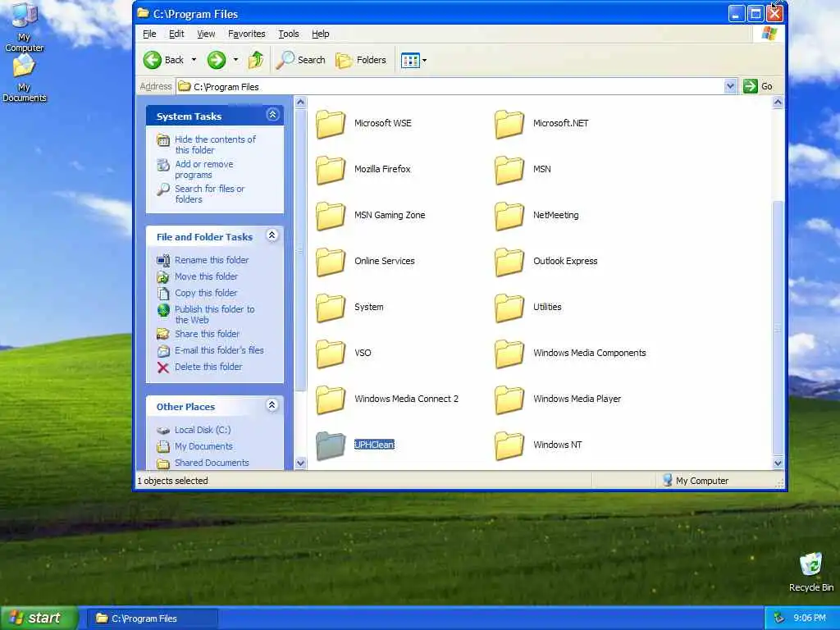Collapse the File and Folder Tasks panel
Image resolution: width=840 pixels, height=630 pixels.
[272, 235]
